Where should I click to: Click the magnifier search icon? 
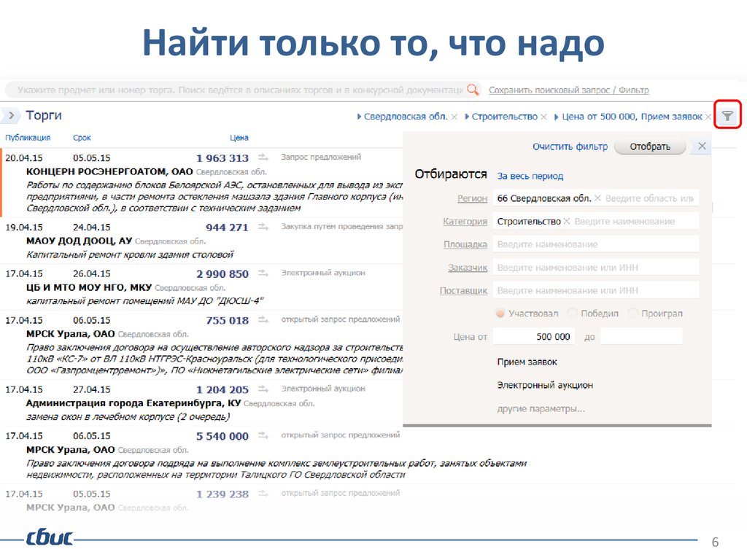coord(473,90)
